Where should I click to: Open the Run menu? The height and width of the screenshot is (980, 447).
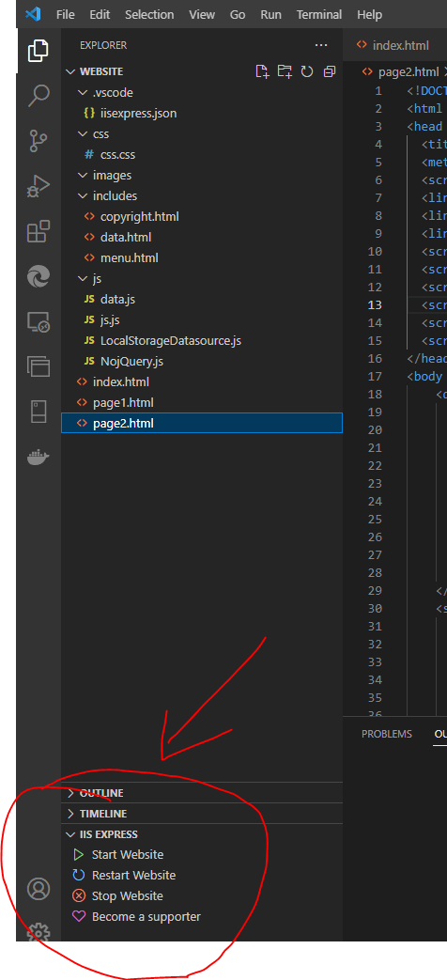pos(270,14)
